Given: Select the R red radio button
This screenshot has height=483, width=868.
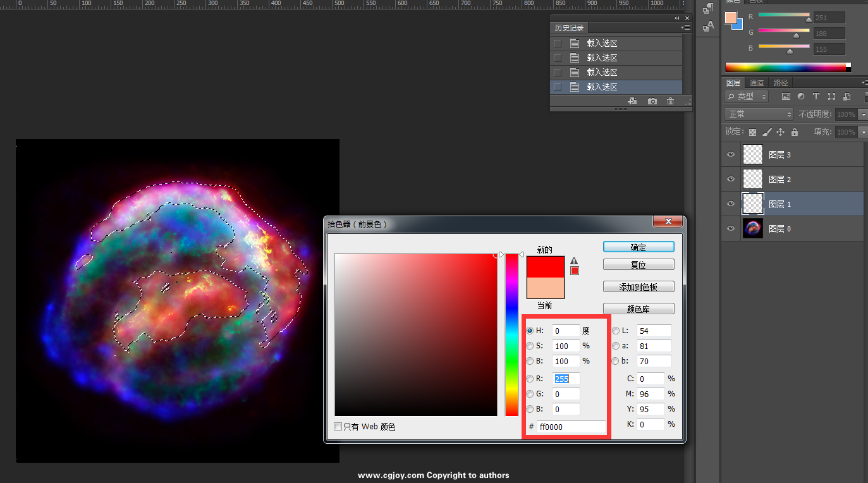Looking at the screenshot, I should click(x=530, y=379).
